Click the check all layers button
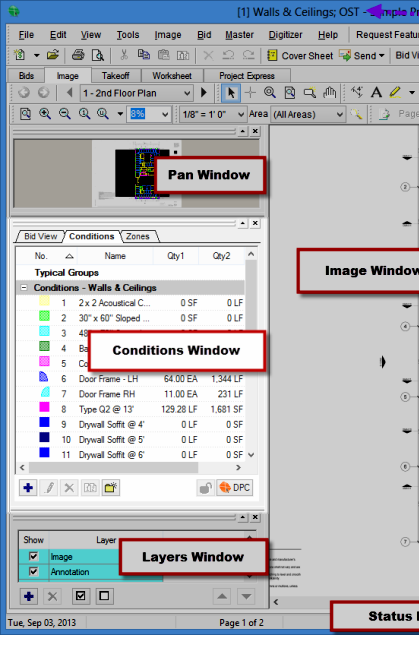The image size is (419, 647). 81,596
